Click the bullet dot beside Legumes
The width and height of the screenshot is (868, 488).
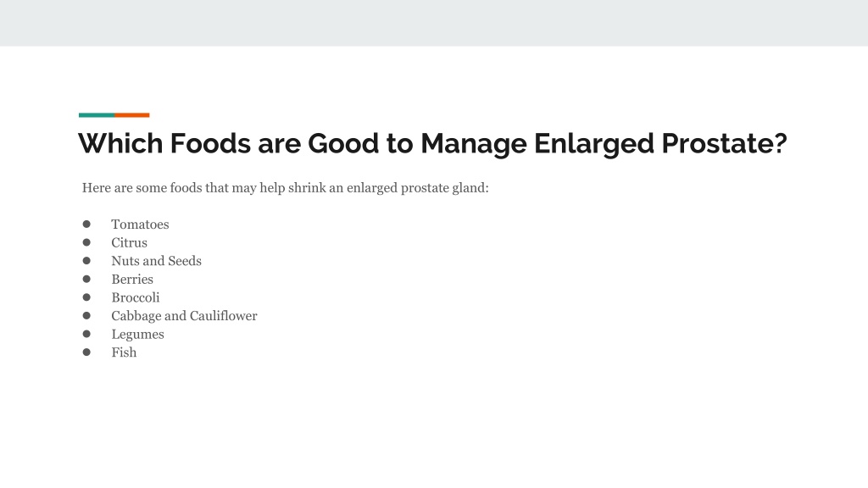click(x=86, y=334)
